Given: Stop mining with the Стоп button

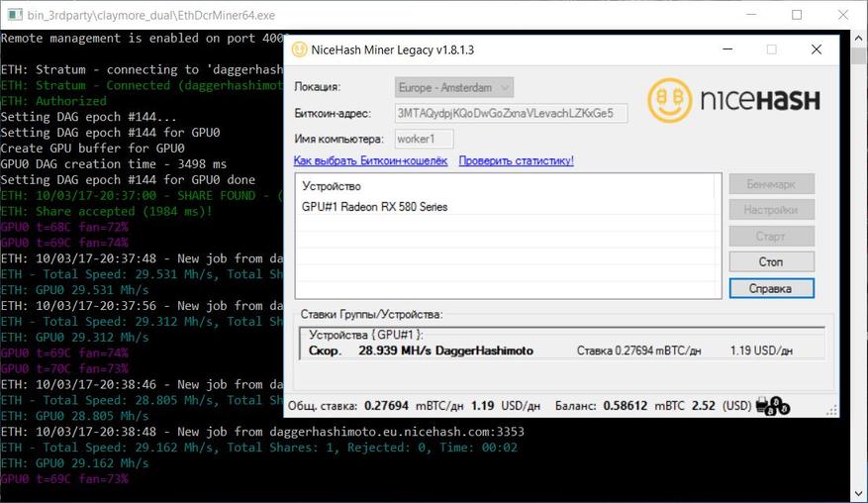Looking at the screenshot, I should [771, 261].
